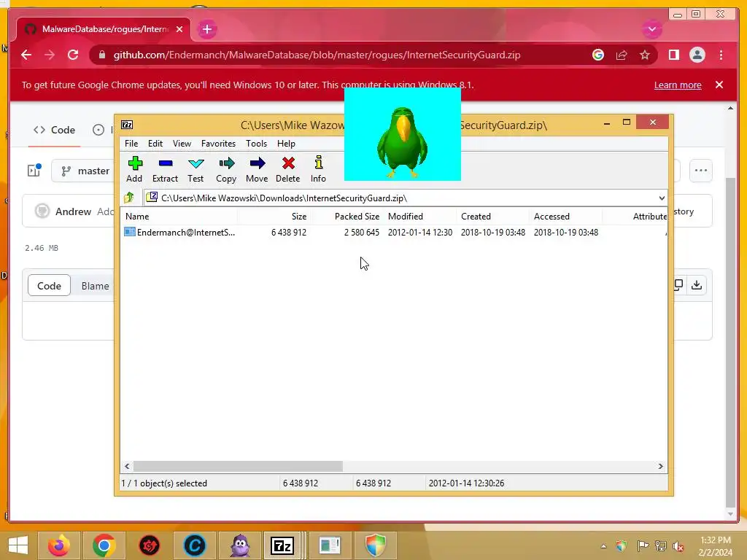Open the master branch selector on GitHub
Image resolution: width=747 pixels, height=560 pixels.
click(x=85, y=171)
